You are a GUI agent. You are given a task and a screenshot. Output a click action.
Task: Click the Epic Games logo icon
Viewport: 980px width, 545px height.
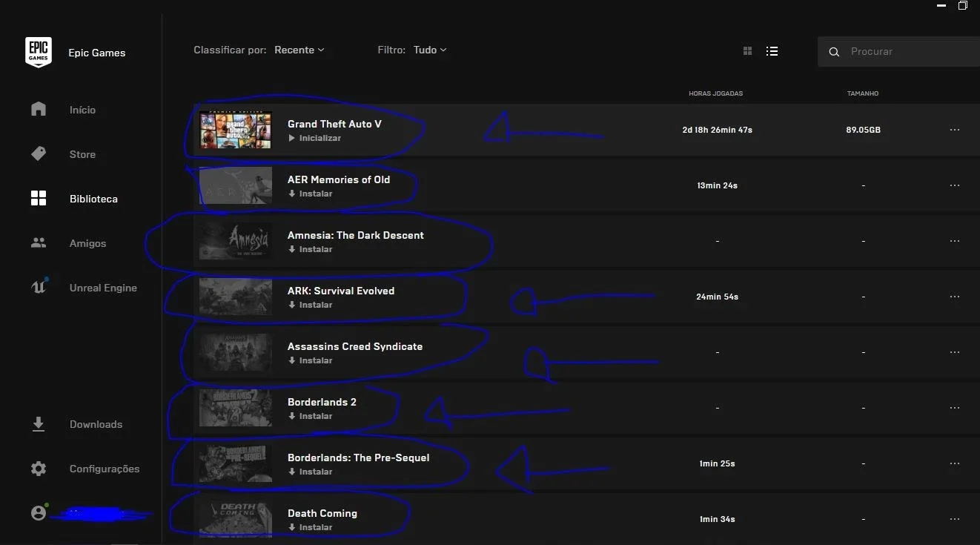coord(39,53)
